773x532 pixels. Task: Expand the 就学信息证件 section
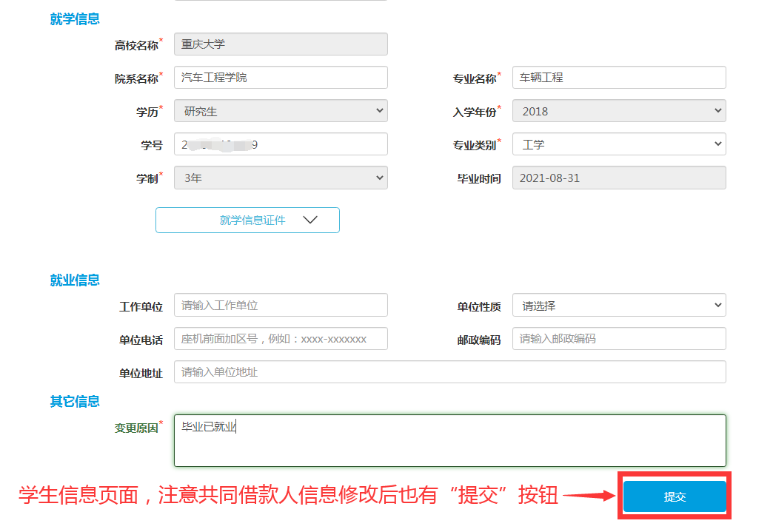click(x=247, y=220)
